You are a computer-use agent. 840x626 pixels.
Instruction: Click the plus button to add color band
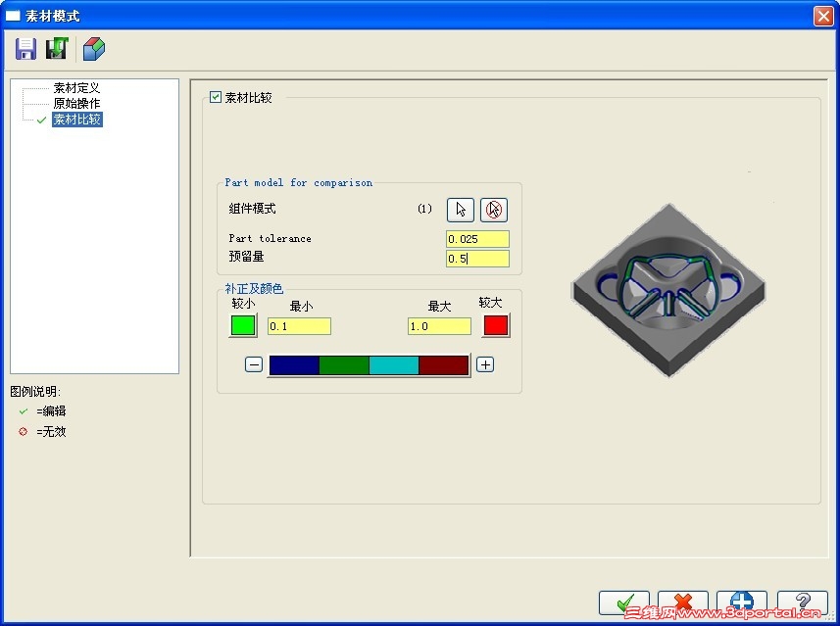(x=485, y=364)
